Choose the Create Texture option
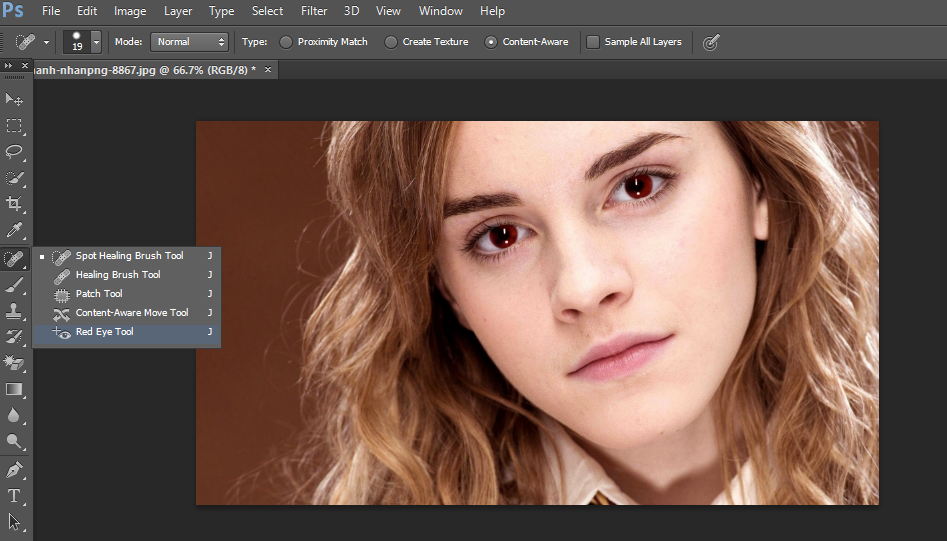This screenshot has width=947, height=541. [x=392, y=42]
